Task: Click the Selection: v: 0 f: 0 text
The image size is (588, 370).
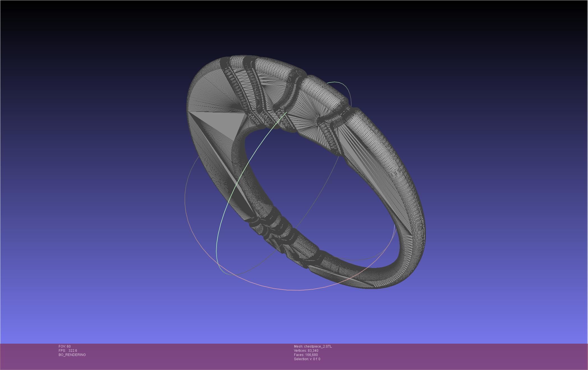Action: point(307,359)
